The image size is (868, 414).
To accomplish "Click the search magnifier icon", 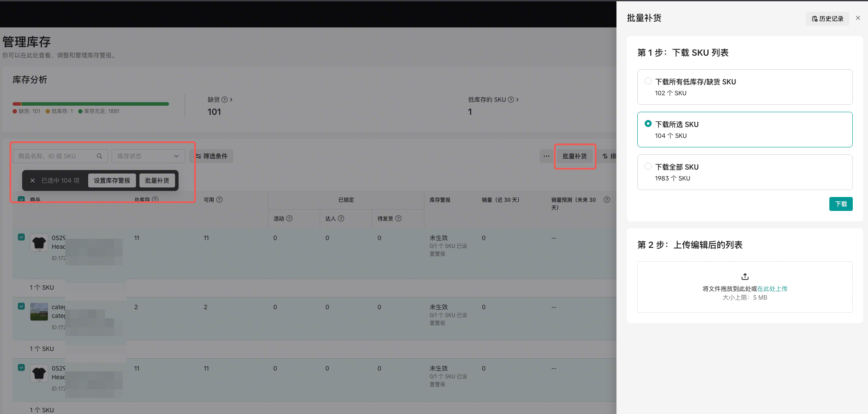I will click(99, 156).
